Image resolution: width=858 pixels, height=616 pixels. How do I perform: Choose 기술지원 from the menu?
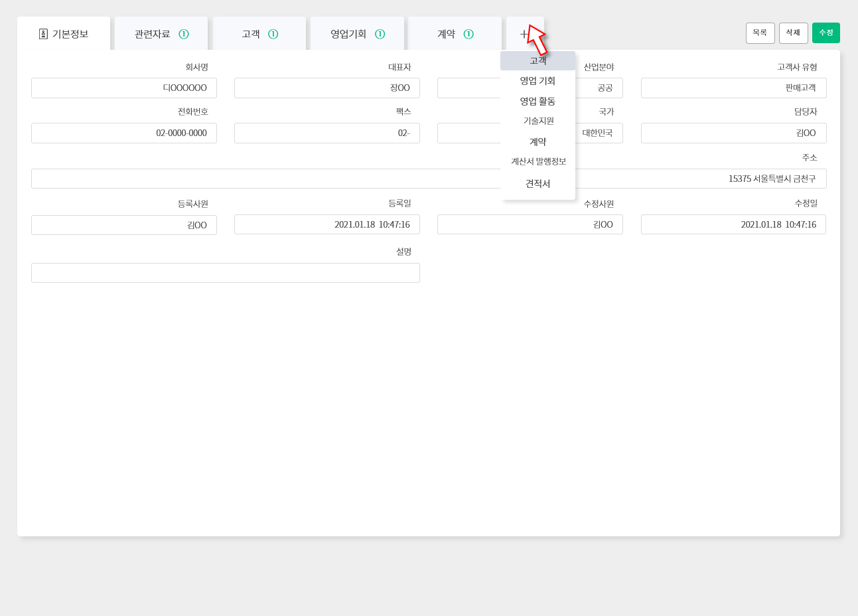click(x=537, y=121)
